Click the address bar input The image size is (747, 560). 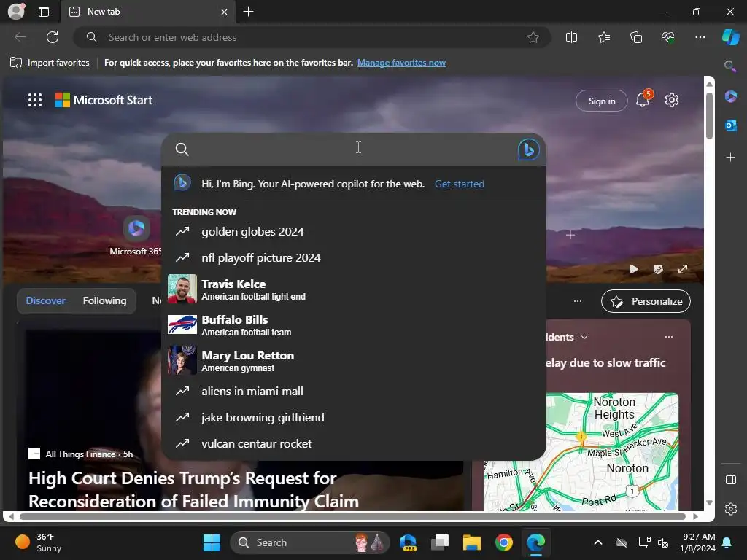click(x=312, y=37)
